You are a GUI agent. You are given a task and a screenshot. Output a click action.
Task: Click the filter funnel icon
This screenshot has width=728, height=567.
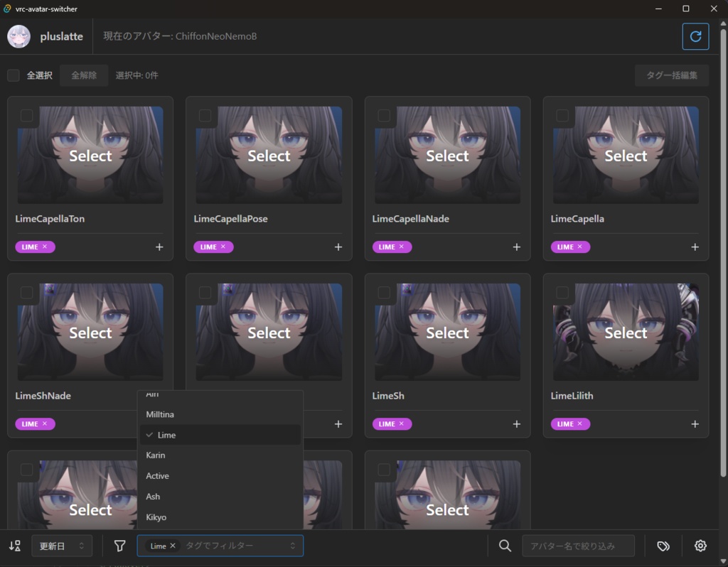[x=119, y=545]
